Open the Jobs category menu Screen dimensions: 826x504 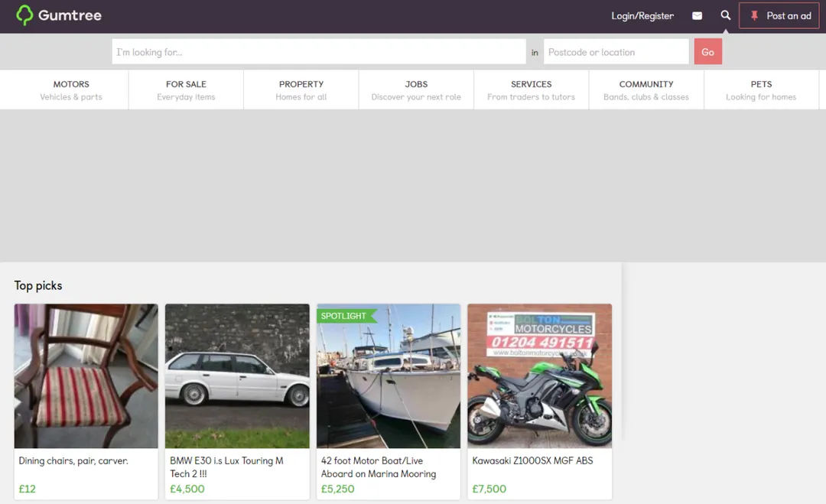pyautogui.click(x=416, y=90)
